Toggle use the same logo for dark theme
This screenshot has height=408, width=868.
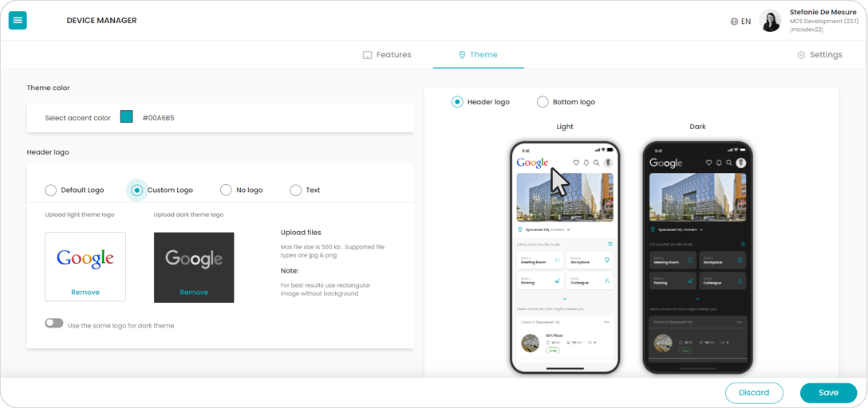pos(54,324)
